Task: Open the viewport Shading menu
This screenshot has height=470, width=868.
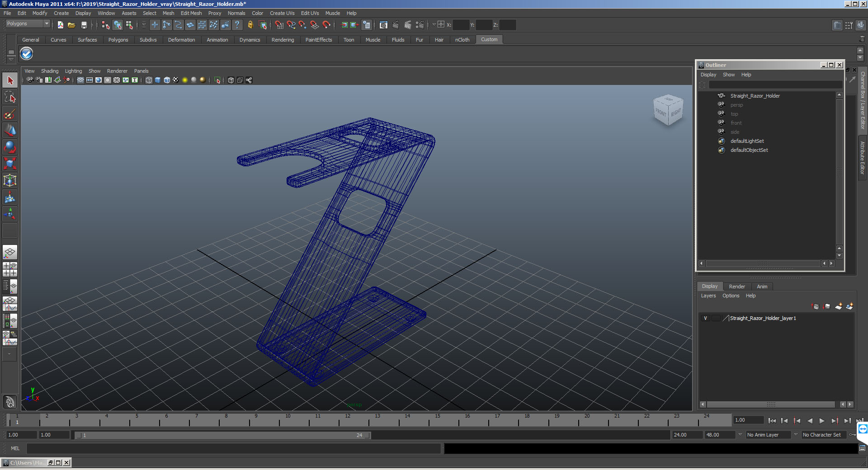Action: click(50, 71)
